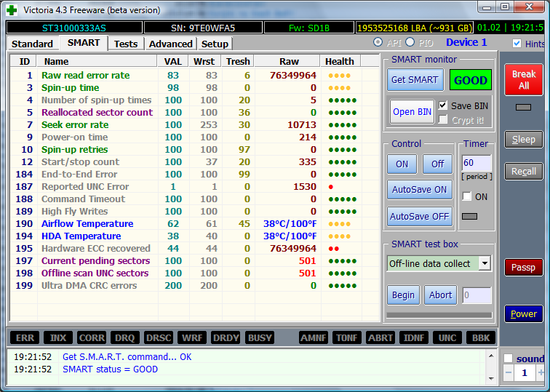
Task: Enable AutoSave ON
Action: click(420, 190)
